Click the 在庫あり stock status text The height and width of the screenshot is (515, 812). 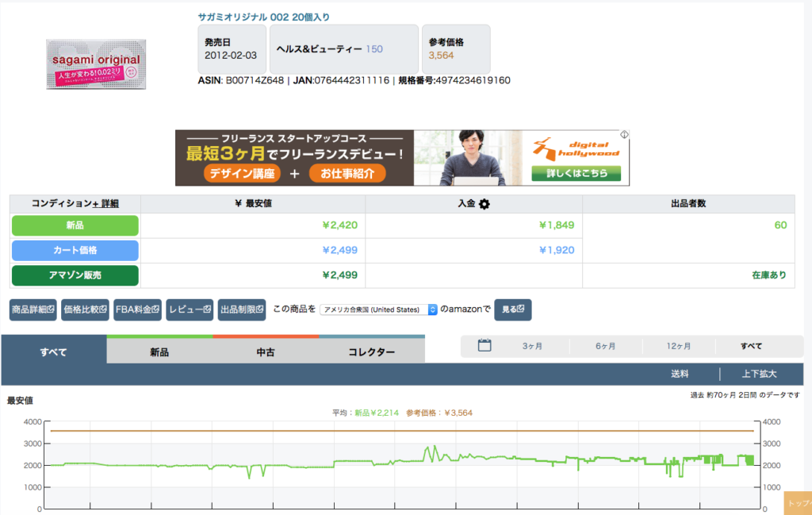(x=769, y=275)
